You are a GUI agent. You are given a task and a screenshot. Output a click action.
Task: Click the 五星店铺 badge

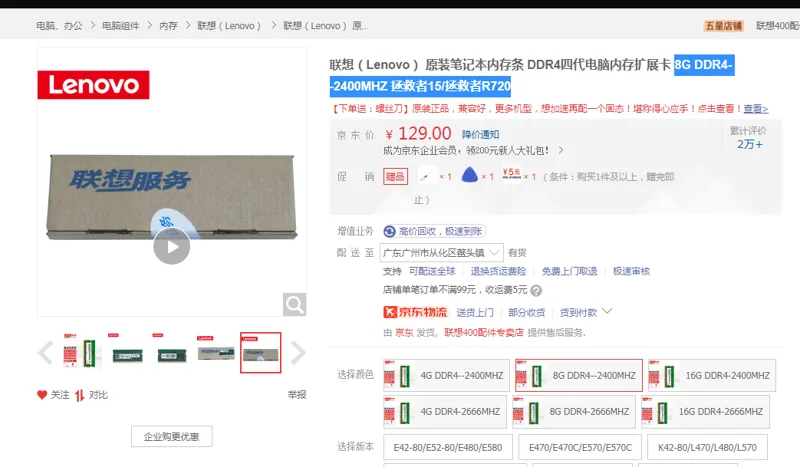coord(723,26)
